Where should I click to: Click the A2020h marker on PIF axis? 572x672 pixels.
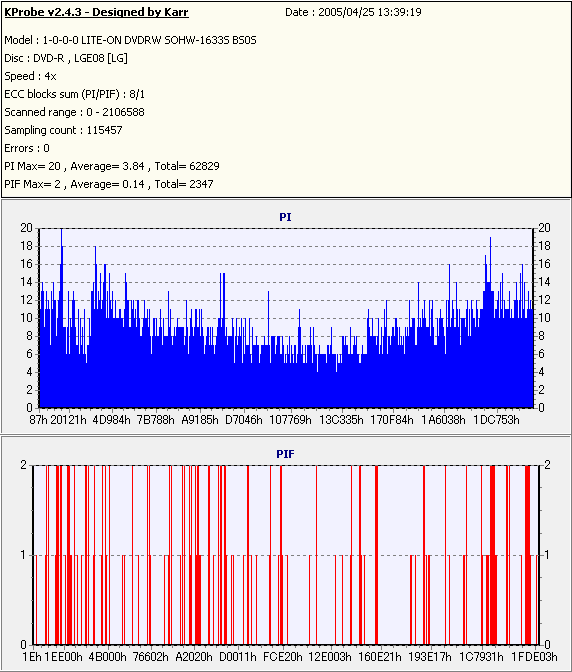194,657
